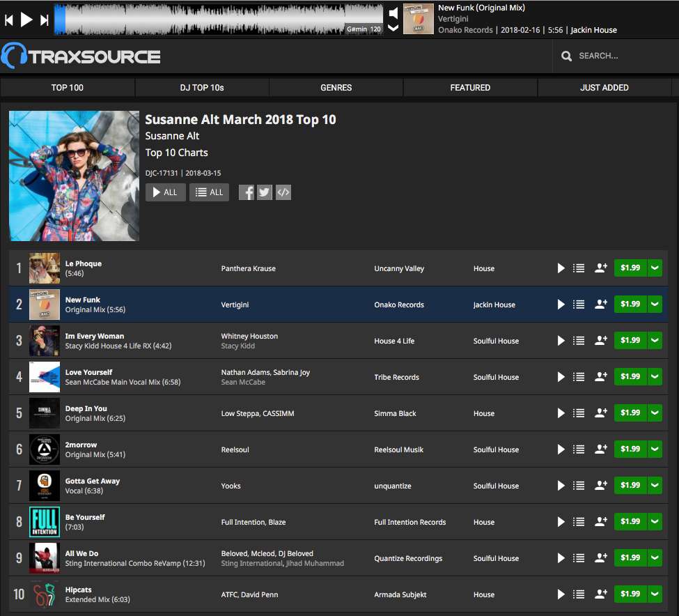679x616 pixels.
Task: Queue all chart tracks to playlist
Action: [209, 192]
